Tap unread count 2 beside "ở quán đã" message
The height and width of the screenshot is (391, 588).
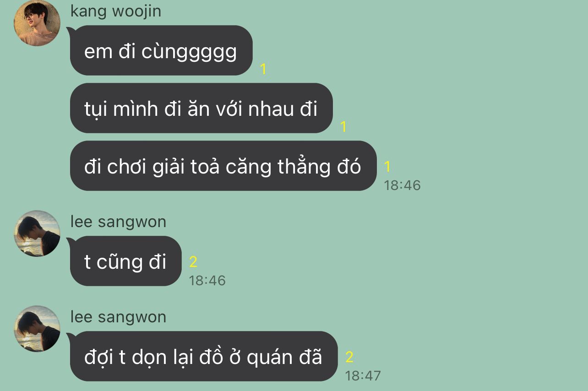[349, 357]
